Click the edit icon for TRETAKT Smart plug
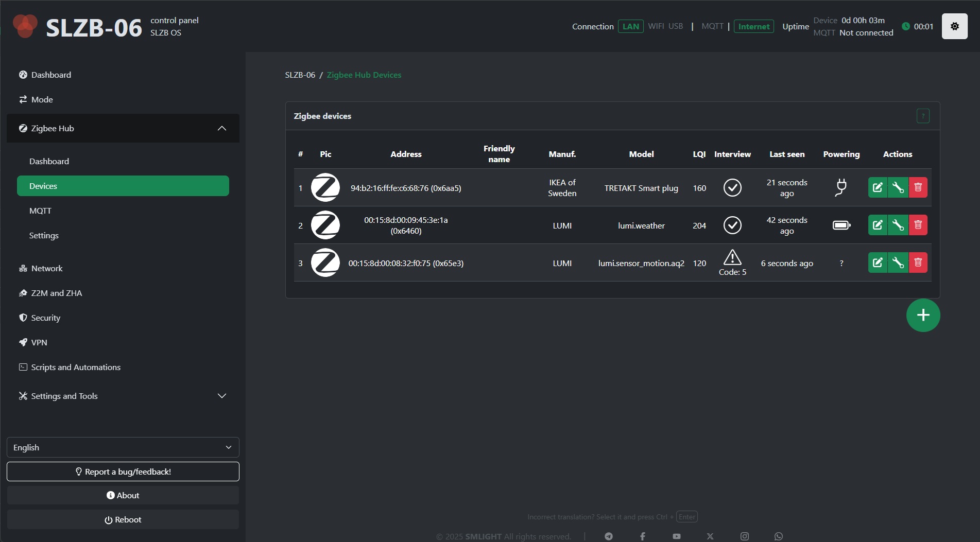The image size is (980, 542). coord(878,187)
